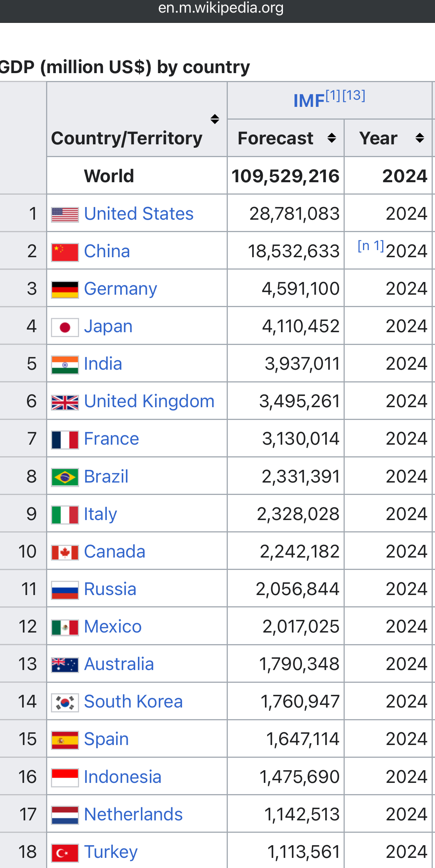Sort table by Year column

420,138
